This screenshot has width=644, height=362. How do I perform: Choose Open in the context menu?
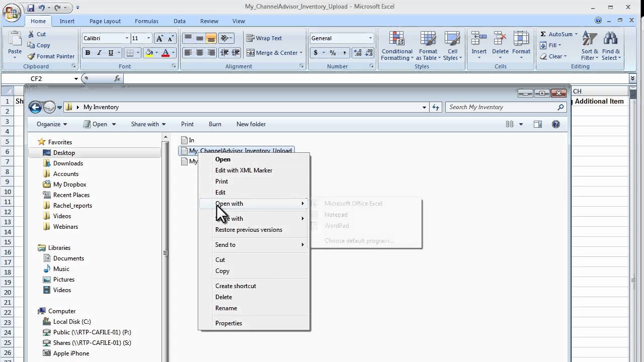pos(254,159)
